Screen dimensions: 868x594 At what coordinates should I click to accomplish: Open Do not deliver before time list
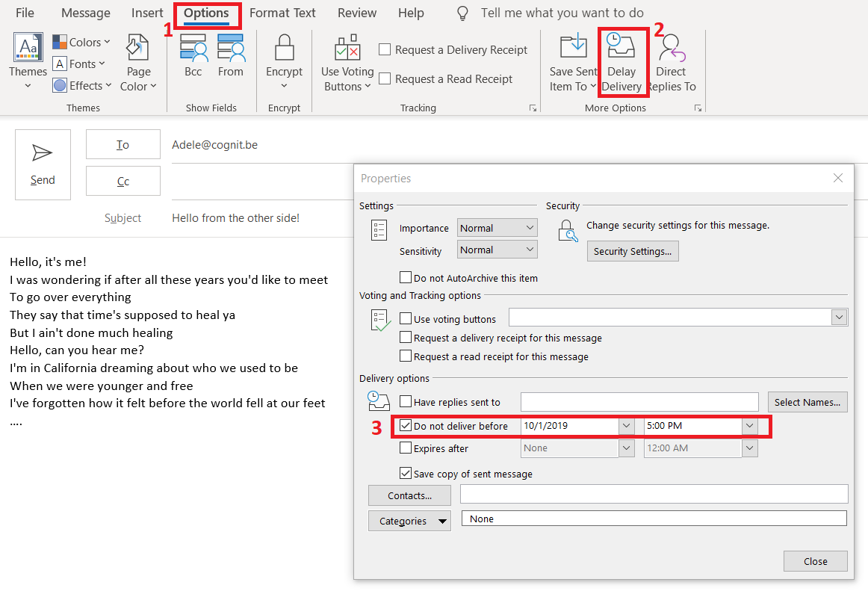coord(749,426)
